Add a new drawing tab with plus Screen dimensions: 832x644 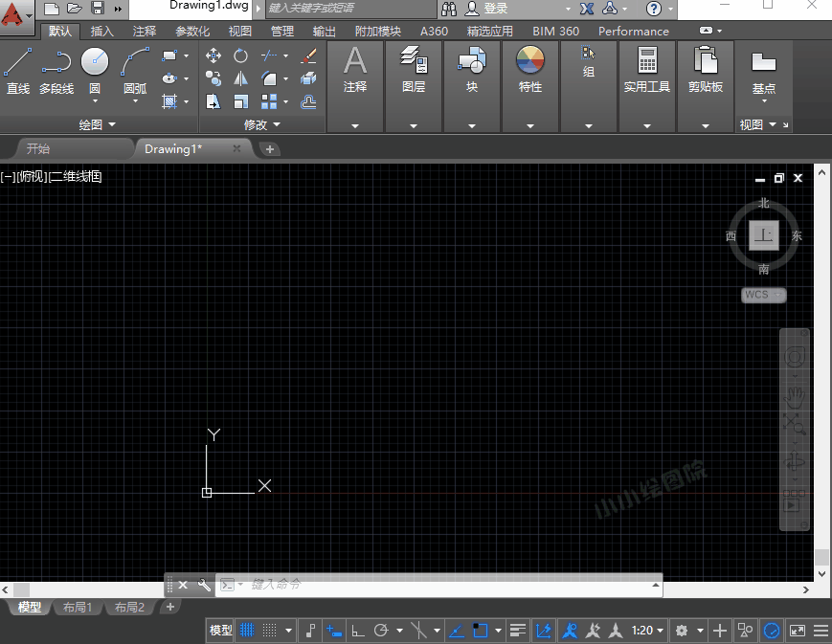(x=270, y=149)
